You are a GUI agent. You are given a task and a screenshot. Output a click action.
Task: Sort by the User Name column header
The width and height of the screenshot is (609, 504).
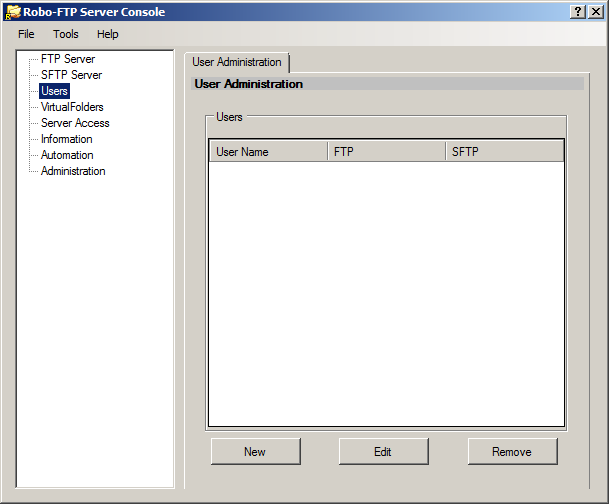[x=268, y=151]
